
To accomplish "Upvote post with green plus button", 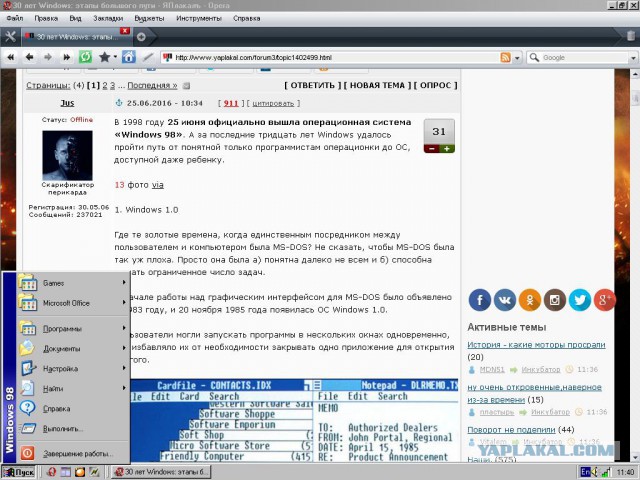I will (447, 149).
